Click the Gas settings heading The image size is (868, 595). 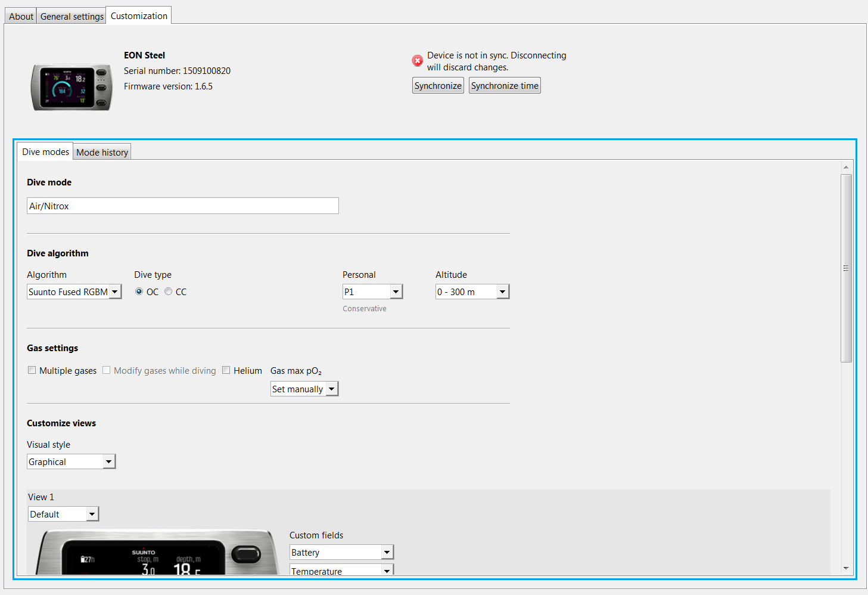52,348
